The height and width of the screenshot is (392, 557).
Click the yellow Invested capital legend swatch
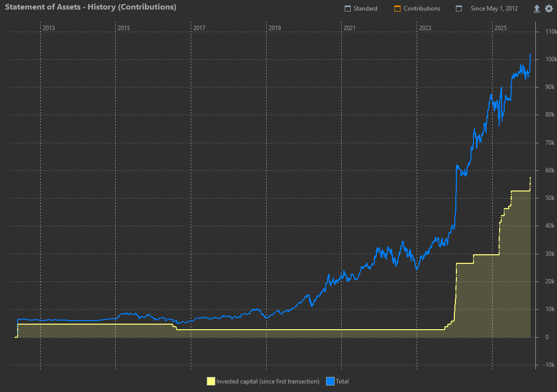tap(211, 381)
